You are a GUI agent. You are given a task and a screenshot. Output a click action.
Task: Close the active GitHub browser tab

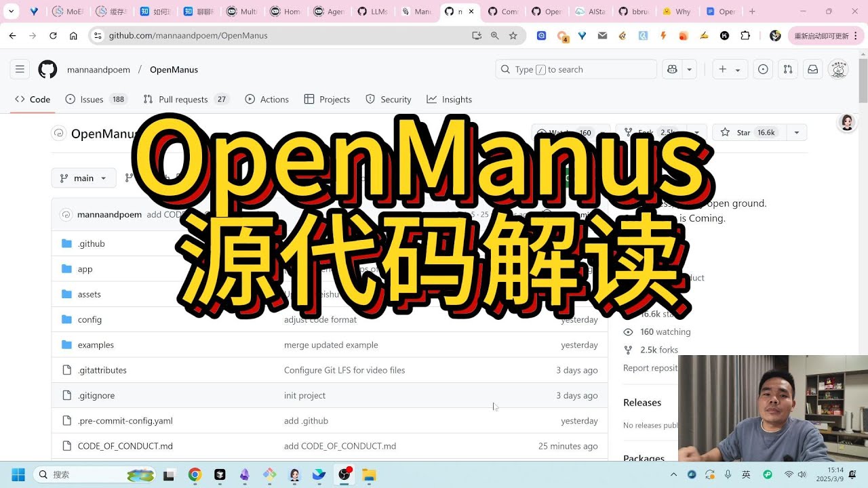(x=471, y=12)
